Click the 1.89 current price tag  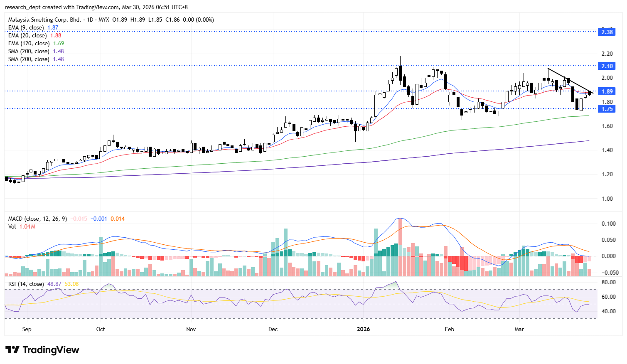tap(607, 91)
